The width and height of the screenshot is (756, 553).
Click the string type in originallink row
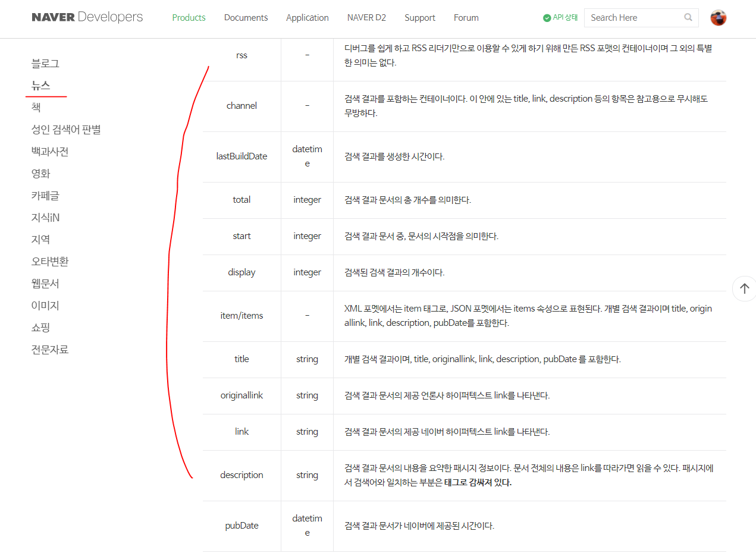pyautogui.click(x=307, y=395)
